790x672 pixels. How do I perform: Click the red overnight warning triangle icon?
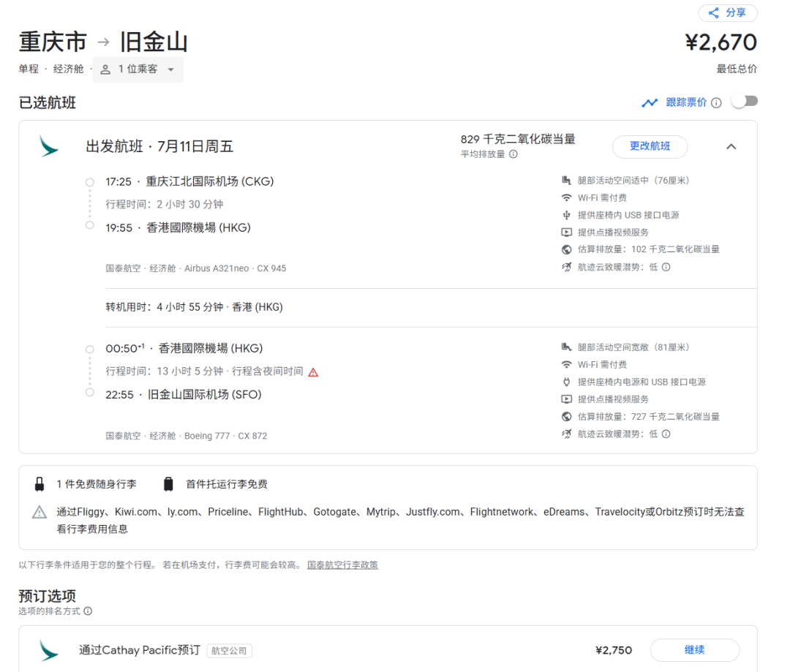pyautogui.click(x=313, y=372)
